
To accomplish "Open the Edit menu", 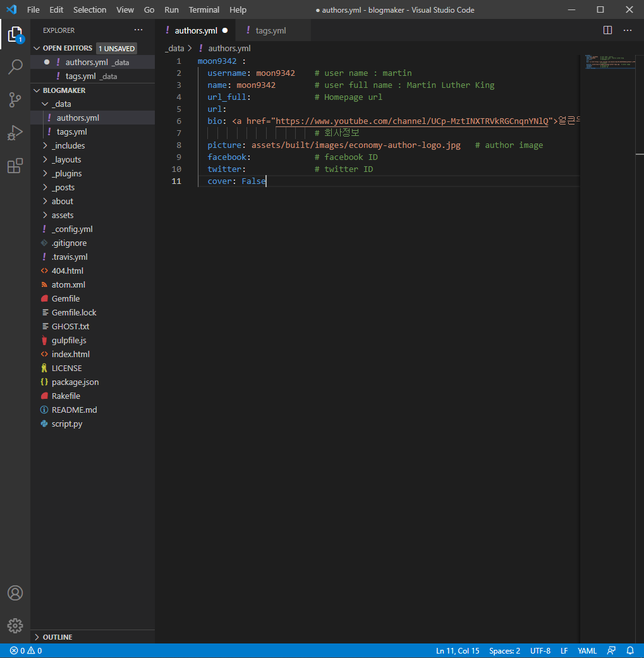I will pyautogui.click(x=56, y=9).
